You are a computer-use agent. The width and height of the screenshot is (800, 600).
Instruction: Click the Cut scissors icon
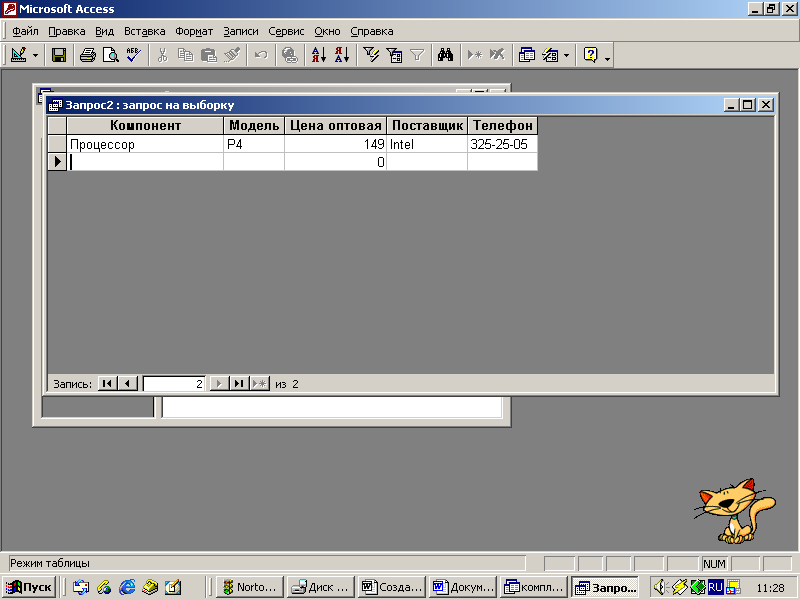point(162,55)
